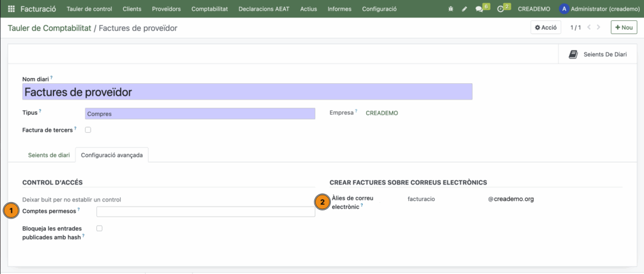644x274 pixels.
Task: Switch to the Seients de diari tab
Action: [49, 155]
